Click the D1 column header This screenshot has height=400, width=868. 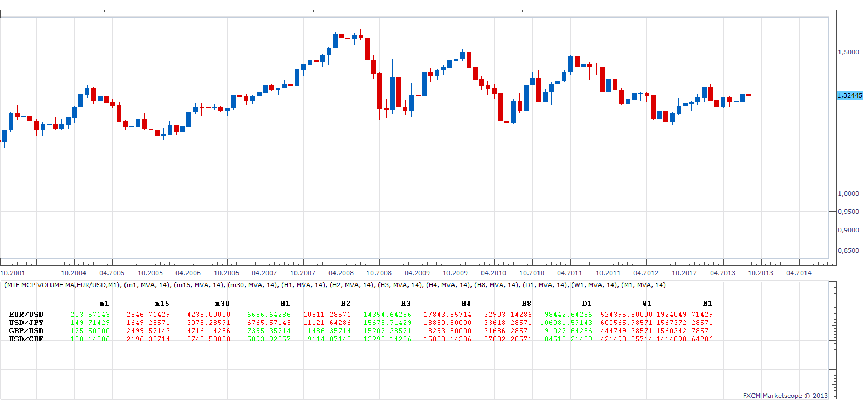coord(587,304)
